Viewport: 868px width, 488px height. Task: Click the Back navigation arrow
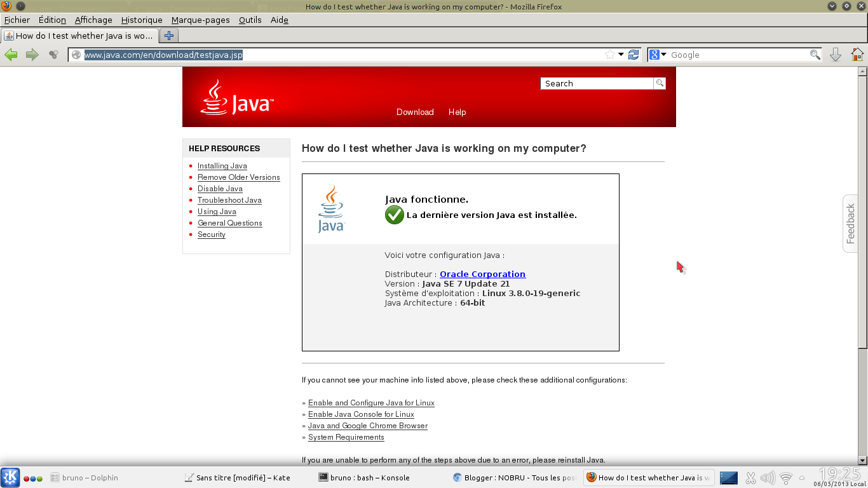pyautogui.click(x=11, y=55)
